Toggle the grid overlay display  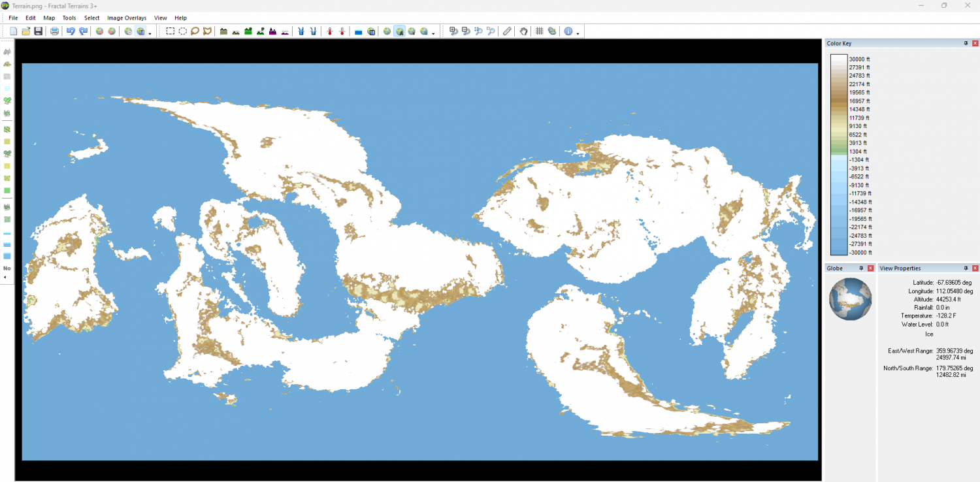(540, 31)
